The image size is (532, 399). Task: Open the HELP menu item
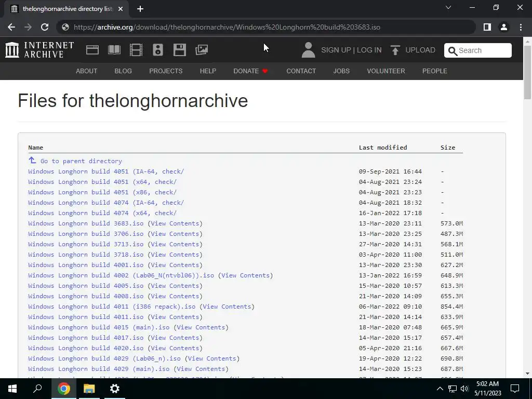click(208, 71)
